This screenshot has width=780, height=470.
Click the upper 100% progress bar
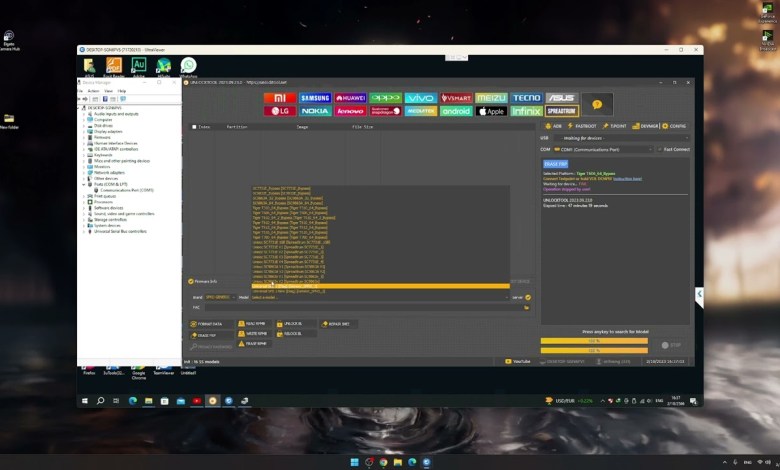594,340
